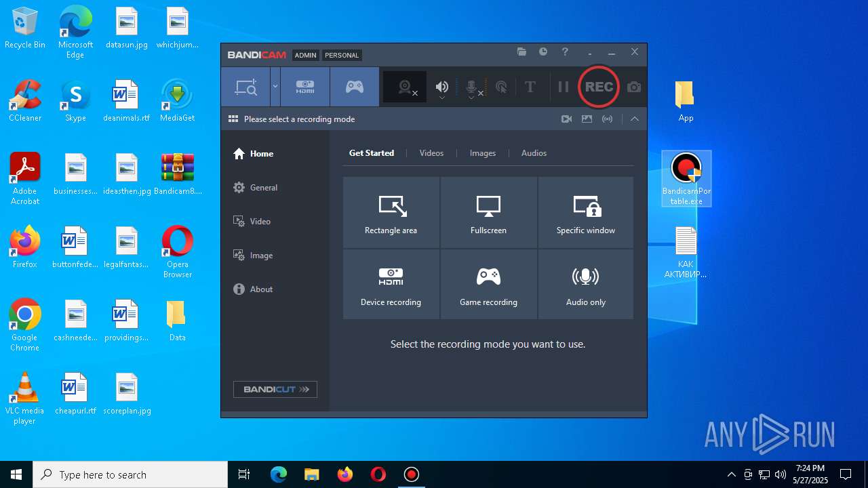Select the Get Started tab
868x488 pixels.
[x=372, y=153]
